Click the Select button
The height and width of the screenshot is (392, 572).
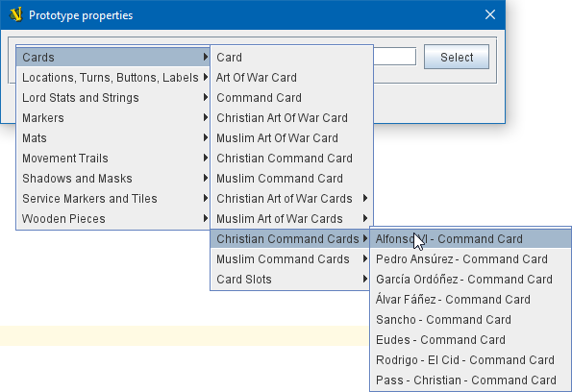[457, 57]
